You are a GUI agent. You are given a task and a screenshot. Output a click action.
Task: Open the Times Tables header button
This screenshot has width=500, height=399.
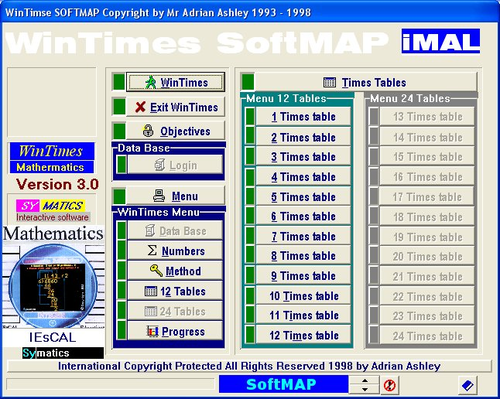[365, 82]
